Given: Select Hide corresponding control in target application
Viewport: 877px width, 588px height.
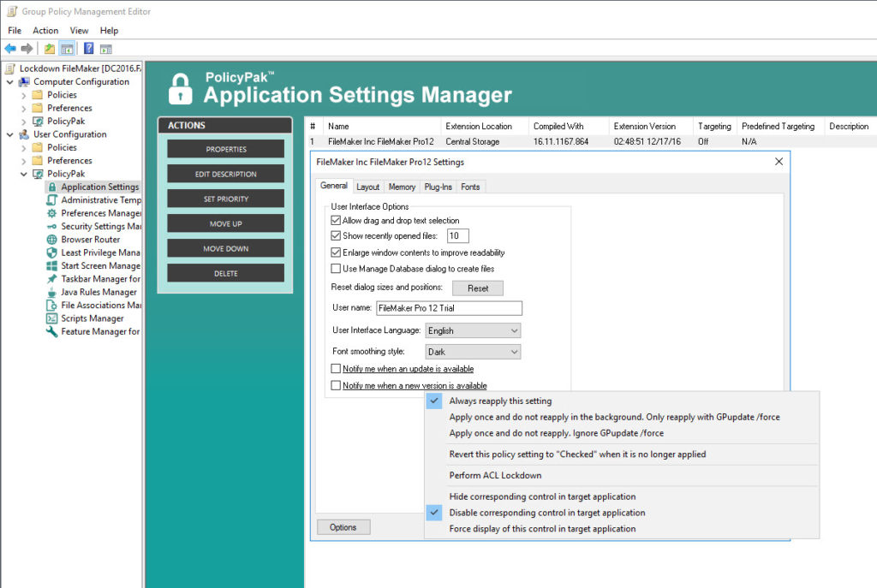Looking at the screenshot, I should point(622,497).
